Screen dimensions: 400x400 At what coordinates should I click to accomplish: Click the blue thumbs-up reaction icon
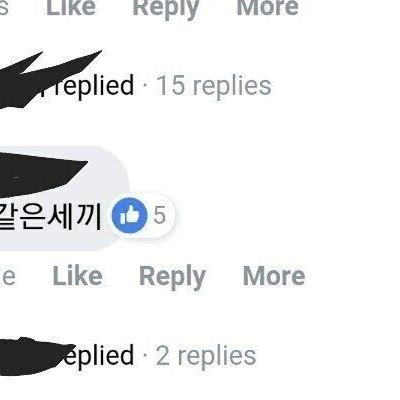129,215
